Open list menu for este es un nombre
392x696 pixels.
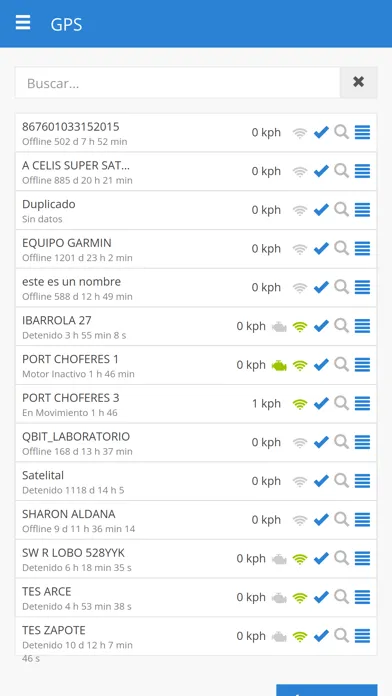[362, 288]
